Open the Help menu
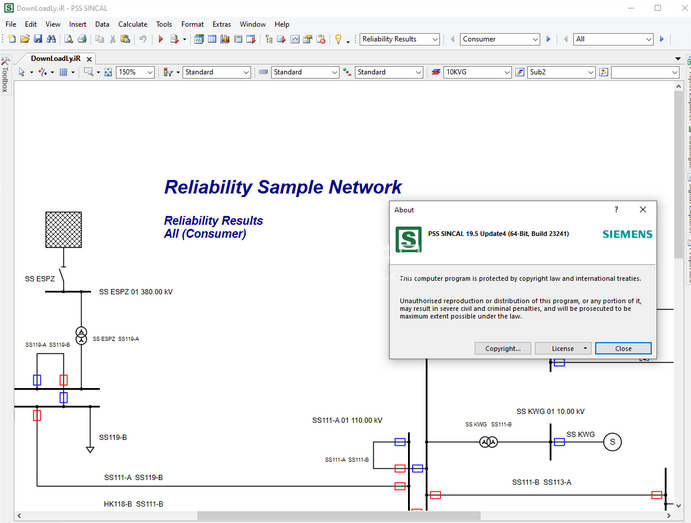Image resolution: width=691 pixels, height=523 pixels. pyautogui.click(x=282, y=24)
